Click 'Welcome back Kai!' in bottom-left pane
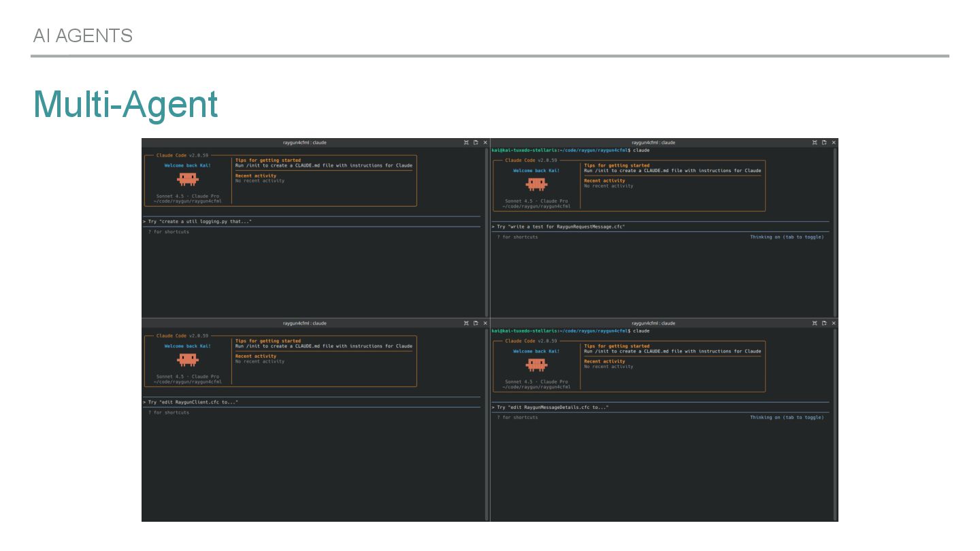The width and height of the screenshot is (980, 551). (188, 346)
